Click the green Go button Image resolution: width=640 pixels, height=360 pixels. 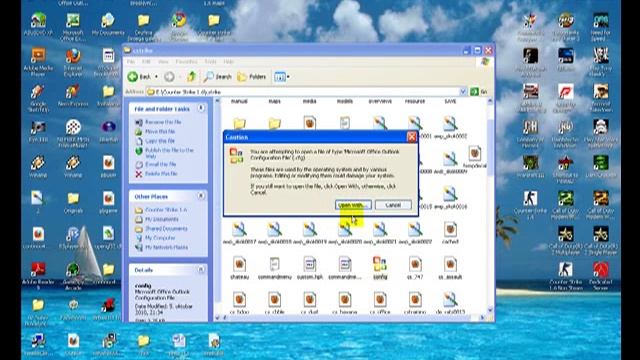coord(479,92)
